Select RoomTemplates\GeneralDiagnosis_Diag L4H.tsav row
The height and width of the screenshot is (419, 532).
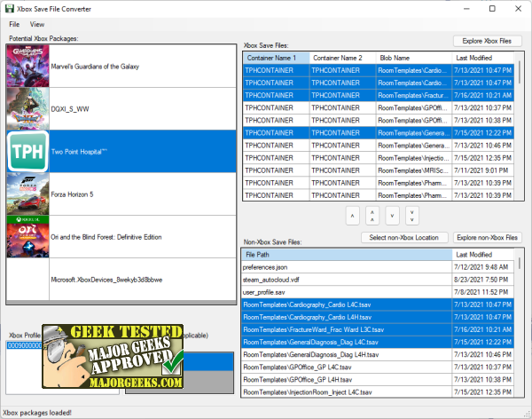(x=378, y=355)
